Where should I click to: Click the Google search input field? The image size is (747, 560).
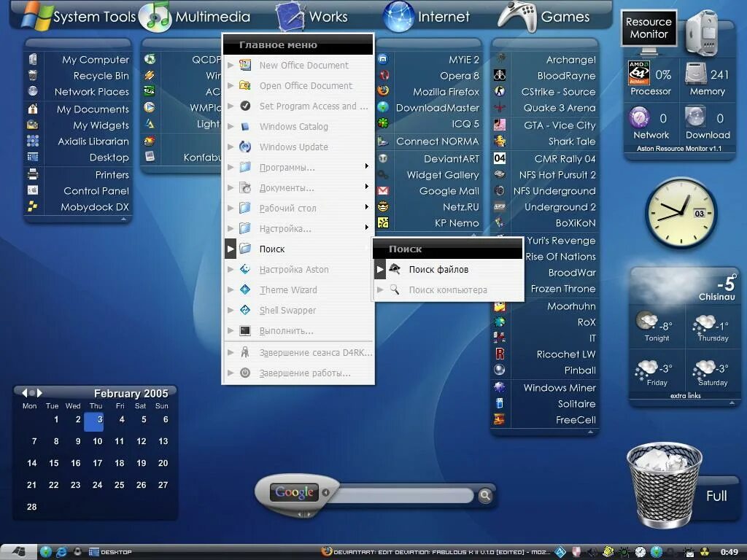coord(403,495)
